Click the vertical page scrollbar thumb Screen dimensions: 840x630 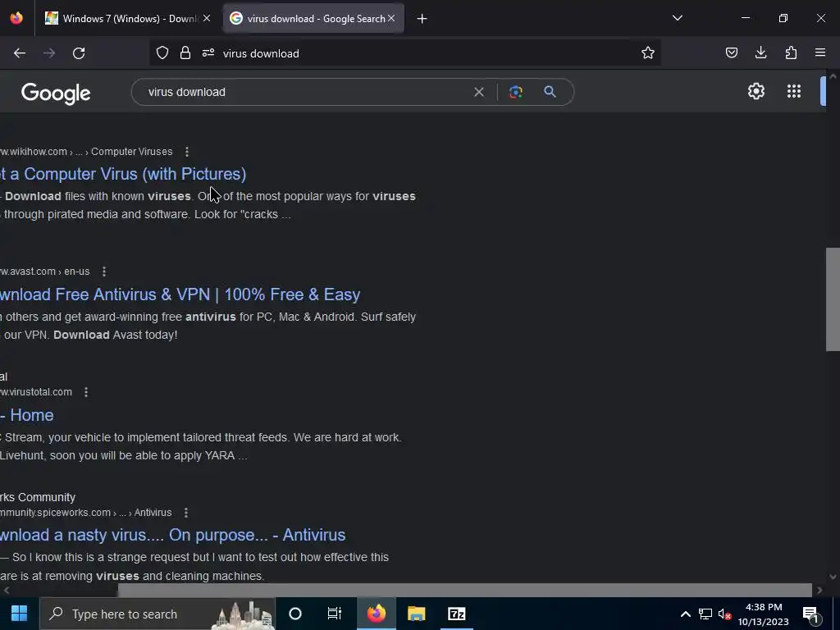(833, 299)
